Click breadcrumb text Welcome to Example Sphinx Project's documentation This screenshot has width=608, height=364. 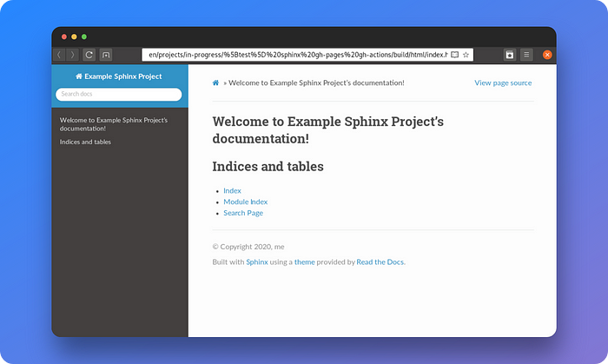click(x=316, y=83)
